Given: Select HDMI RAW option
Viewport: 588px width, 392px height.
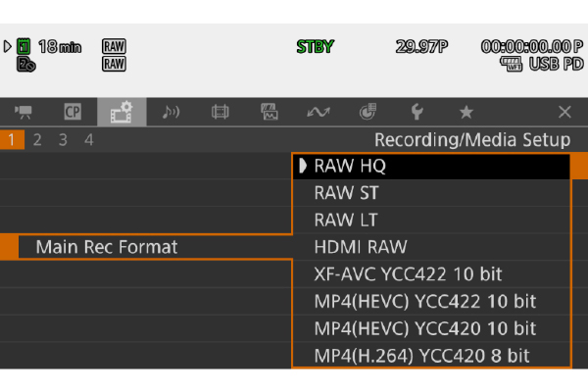Looking at the screenshot, I should pos(431,247).
